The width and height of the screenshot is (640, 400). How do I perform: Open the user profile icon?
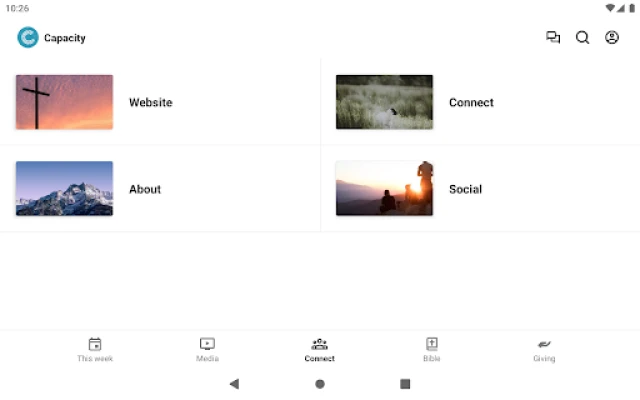click(x=611, y=38)
